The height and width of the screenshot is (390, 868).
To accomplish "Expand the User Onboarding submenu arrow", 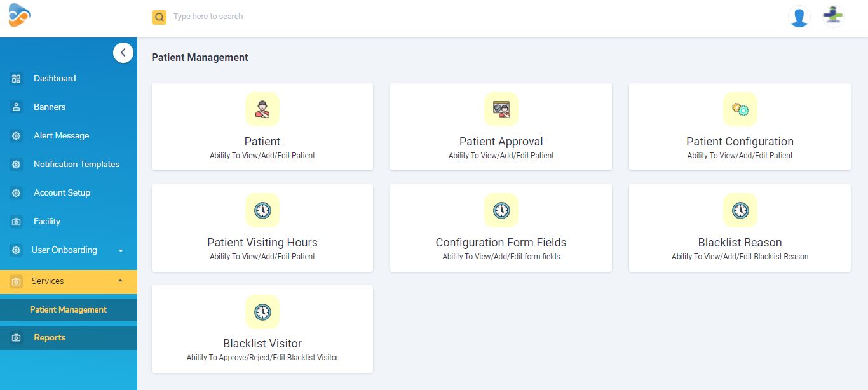I will coord(121,250).
